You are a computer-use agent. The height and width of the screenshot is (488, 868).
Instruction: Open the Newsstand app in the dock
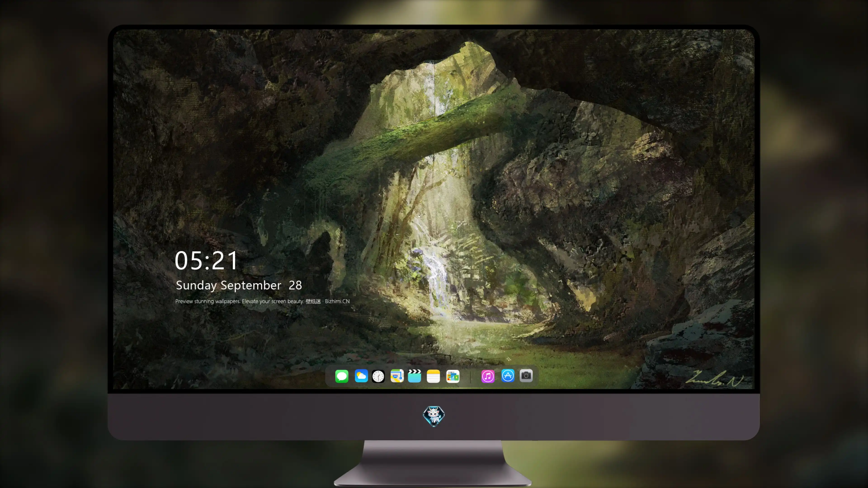click(x=453, y=376)
